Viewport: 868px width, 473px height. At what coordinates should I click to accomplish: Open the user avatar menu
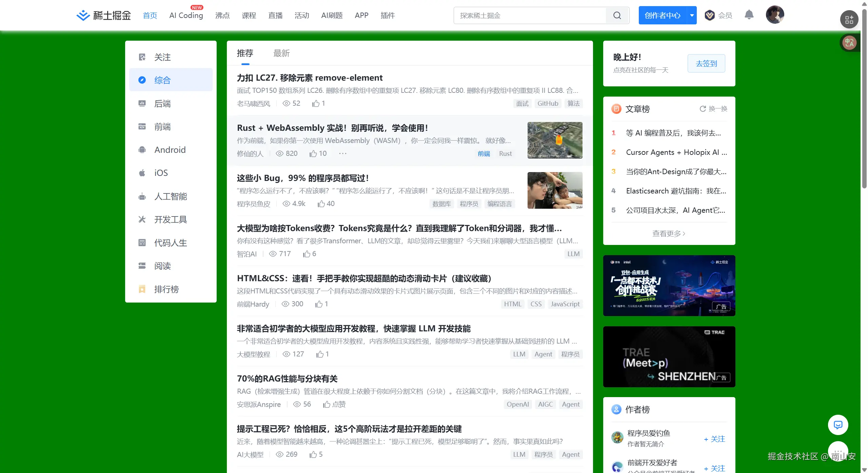pos(775,15)
